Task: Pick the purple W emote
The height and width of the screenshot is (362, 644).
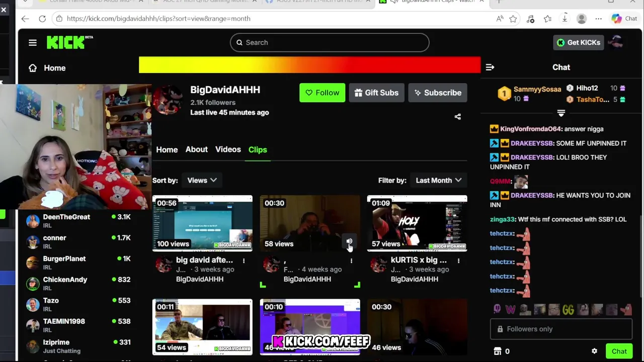Action: 511,309
